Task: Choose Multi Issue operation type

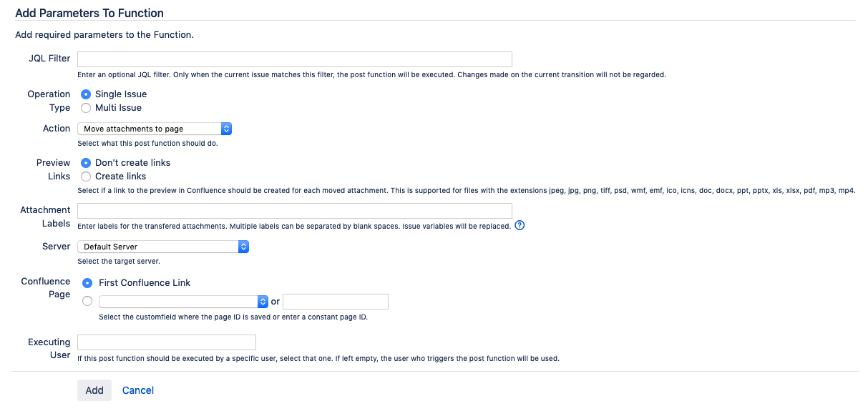Action: point(86,108)
